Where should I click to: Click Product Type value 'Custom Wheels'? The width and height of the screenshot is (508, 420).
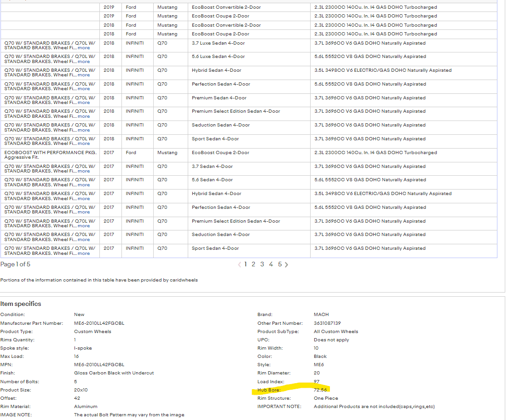pyautogui.click(x=92, y=332)
